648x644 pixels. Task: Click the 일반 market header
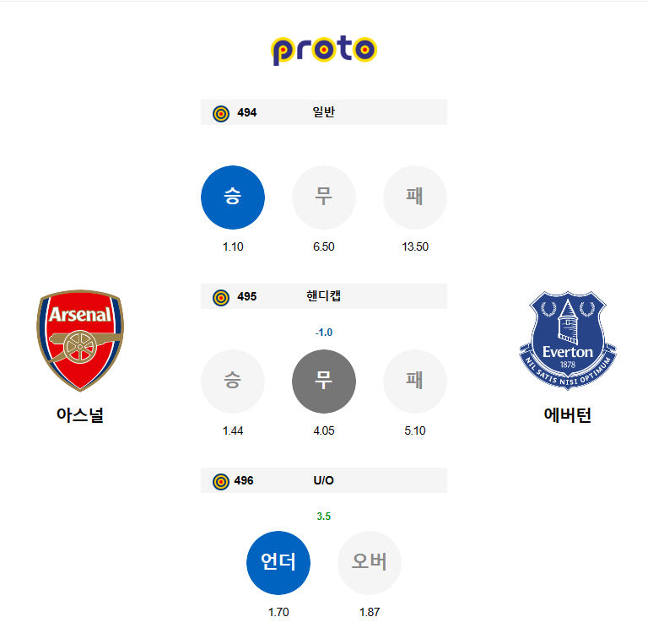pyautogui.click(x=323, y=112)
